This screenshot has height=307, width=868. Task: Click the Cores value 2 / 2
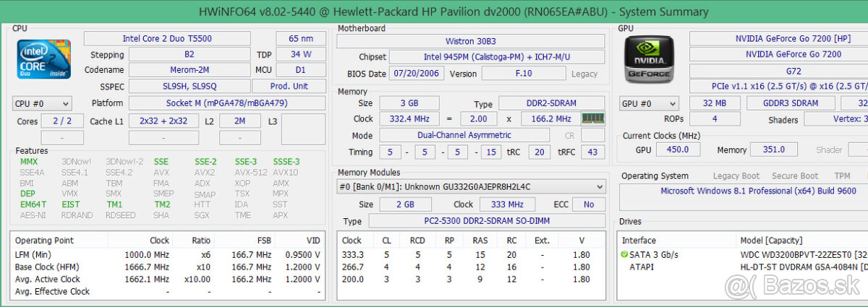tap(62, 121)
